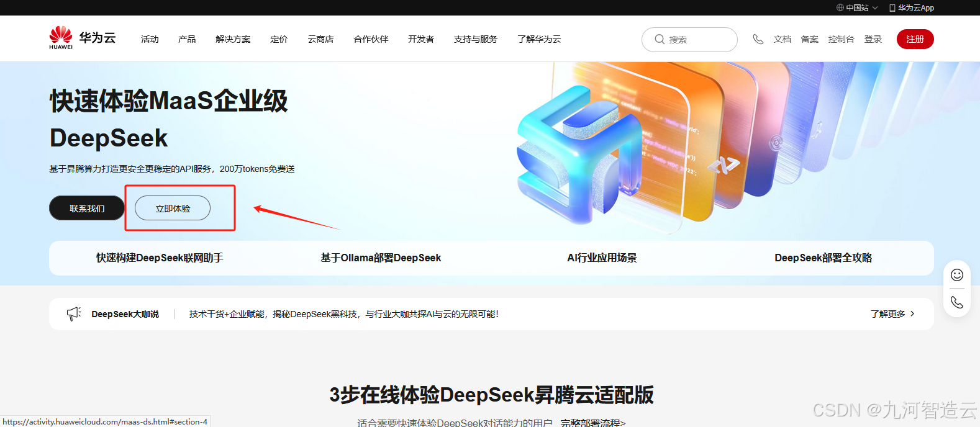Open the 支持与服务 menu

(x=476, y=39)
